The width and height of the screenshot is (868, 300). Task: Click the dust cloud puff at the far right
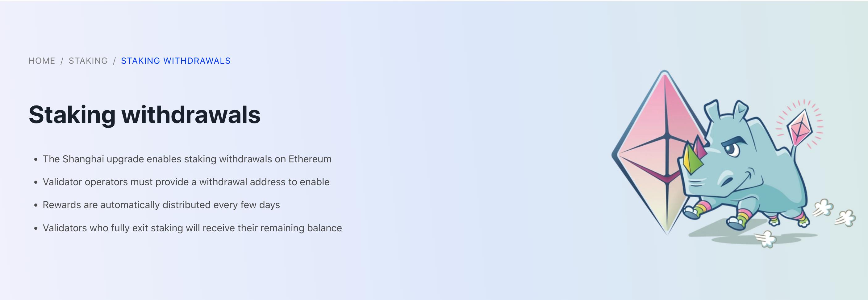pos(846,218)
